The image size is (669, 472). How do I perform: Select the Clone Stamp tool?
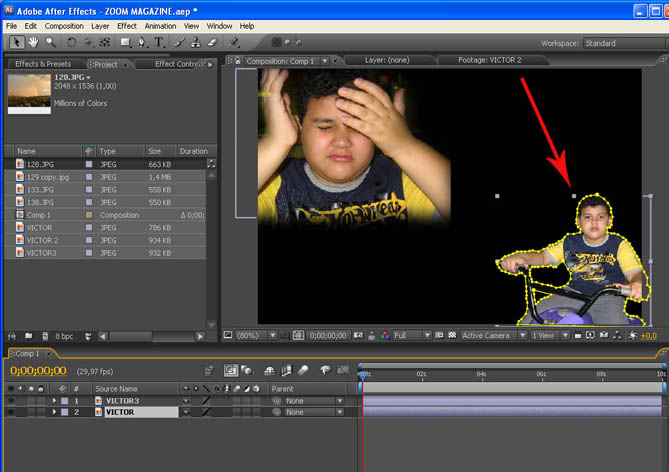pyautogui.click(x=194, y=43)
